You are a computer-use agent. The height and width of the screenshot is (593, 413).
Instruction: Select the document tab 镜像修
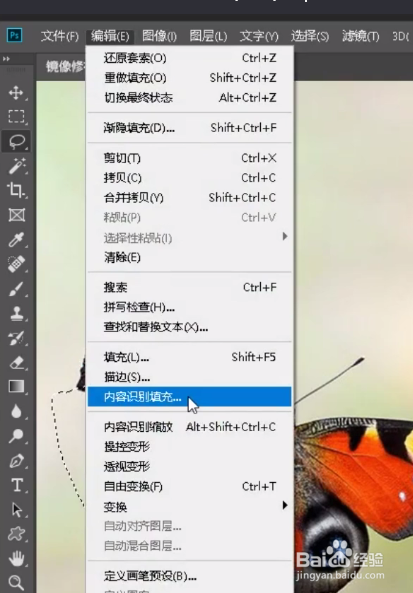point(62,67)
